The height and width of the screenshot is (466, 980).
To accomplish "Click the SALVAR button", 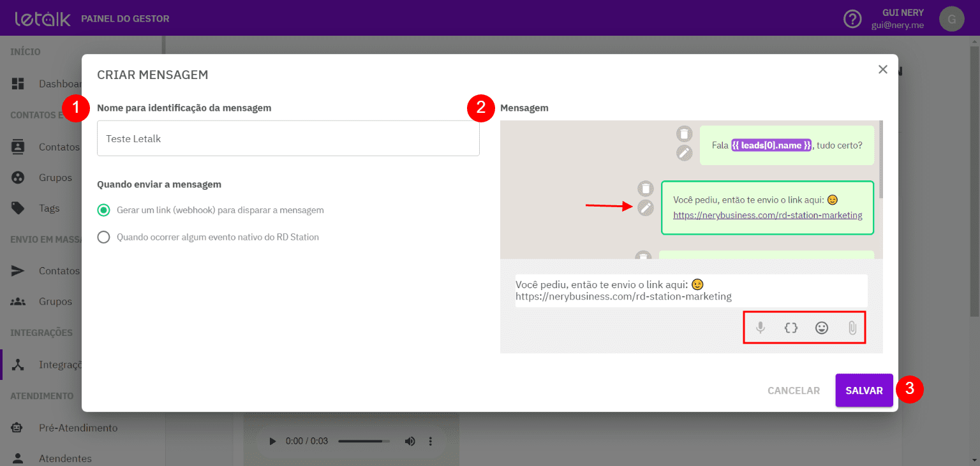I will point(864,390).
